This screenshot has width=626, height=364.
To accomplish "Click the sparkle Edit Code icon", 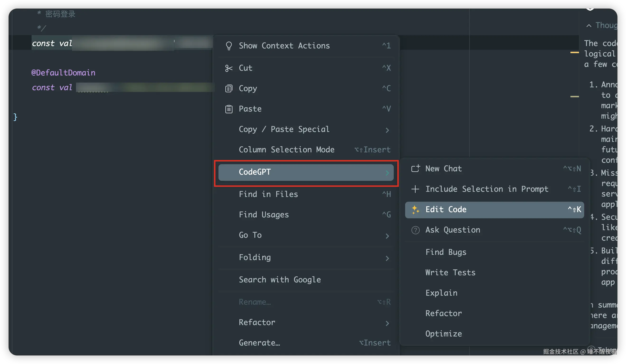I will [415, 210].
